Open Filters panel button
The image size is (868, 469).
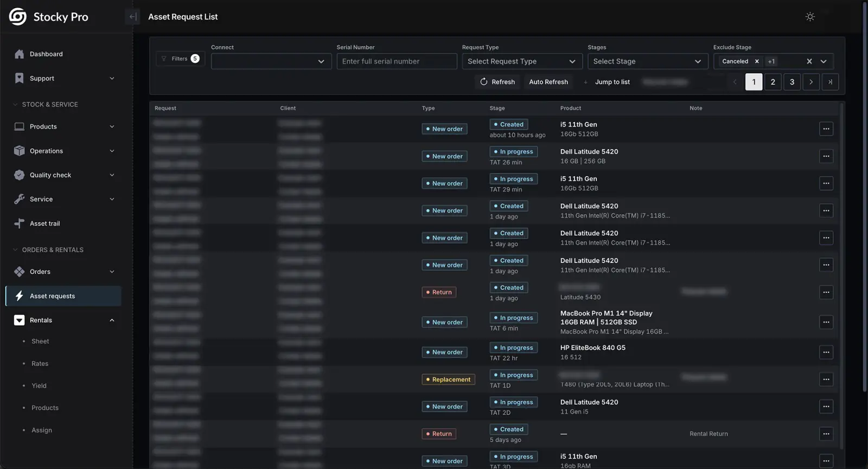180,59
